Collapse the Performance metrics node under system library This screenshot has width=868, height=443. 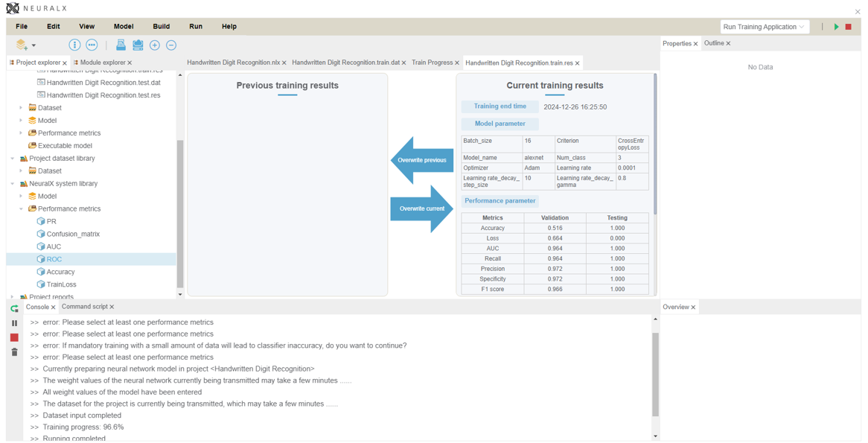click(x=21, y=209)
